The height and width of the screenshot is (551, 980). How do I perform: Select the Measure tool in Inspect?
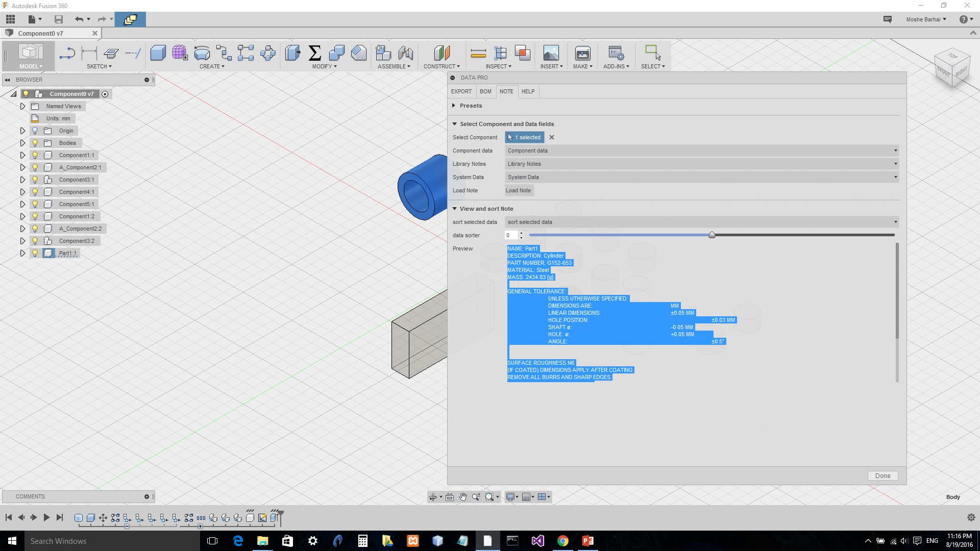478,53
